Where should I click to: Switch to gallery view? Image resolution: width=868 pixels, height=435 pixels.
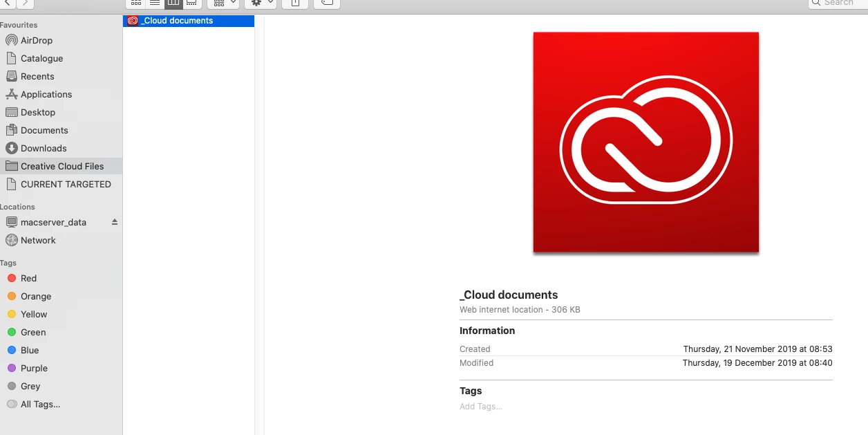(x=192, y=3)
